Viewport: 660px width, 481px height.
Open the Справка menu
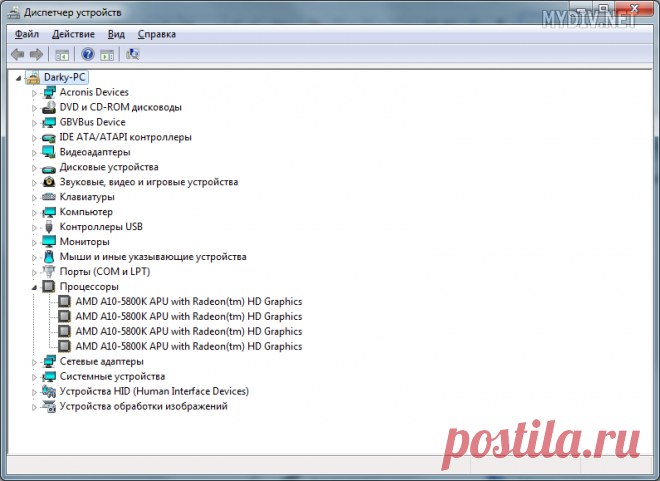[x=157, y=34]
